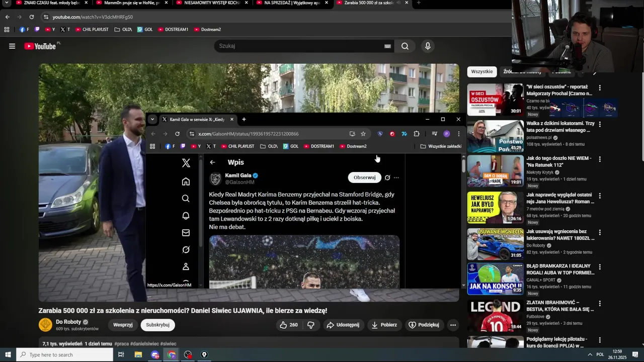
Task: Open Wszystkie zakładki folder in X window
Action: pos(441,146)
